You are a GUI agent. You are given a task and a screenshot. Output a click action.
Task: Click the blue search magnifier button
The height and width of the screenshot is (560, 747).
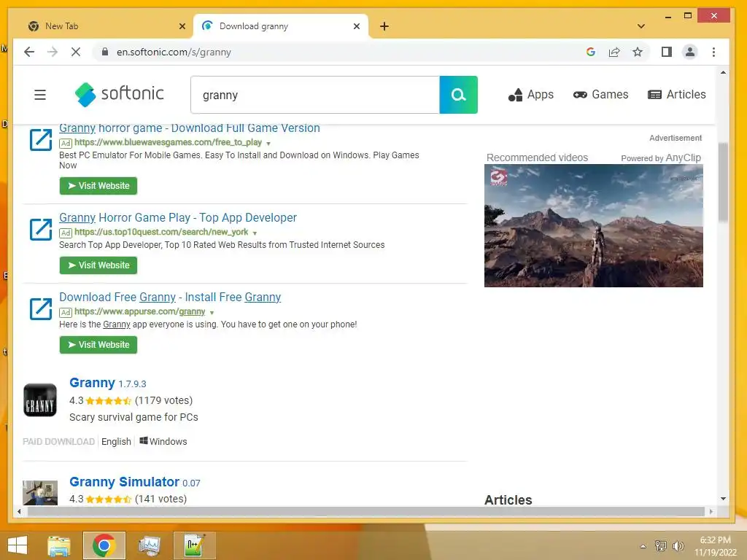point(458,95)
